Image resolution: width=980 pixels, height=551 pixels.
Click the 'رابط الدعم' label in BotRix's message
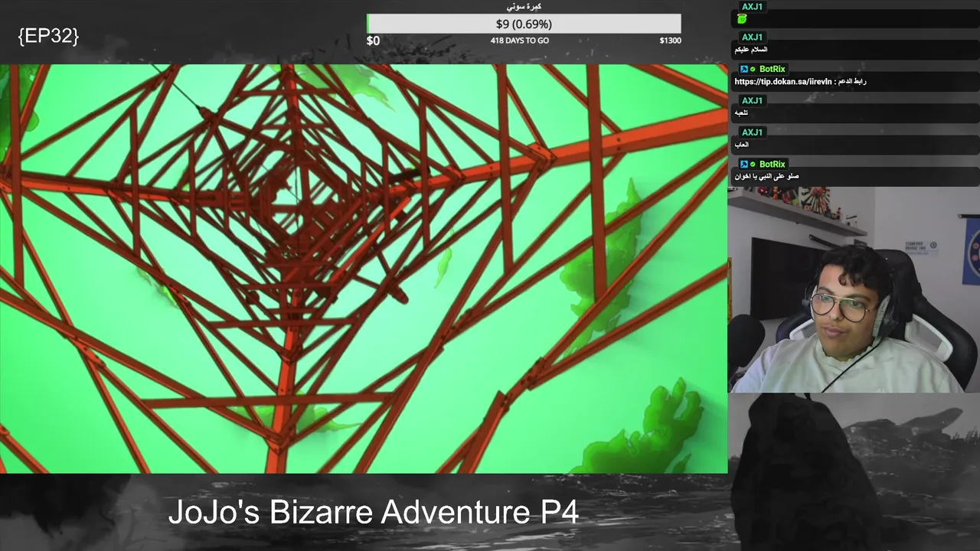851,81
